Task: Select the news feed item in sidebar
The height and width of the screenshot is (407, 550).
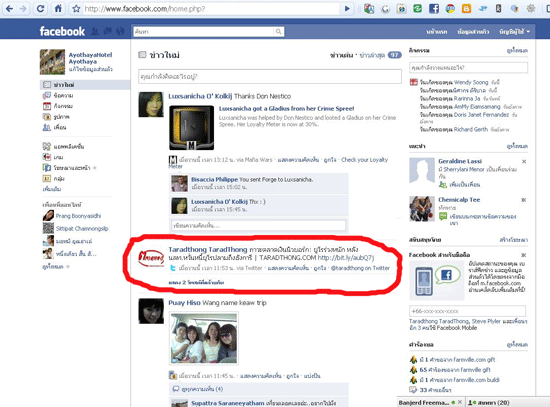Action: [x=85, y=85]
